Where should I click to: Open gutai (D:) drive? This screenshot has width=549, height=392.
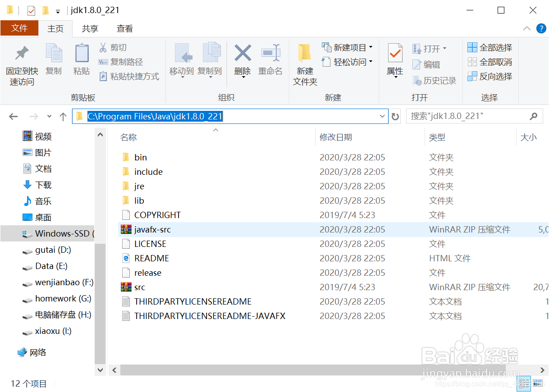[47, 250]
